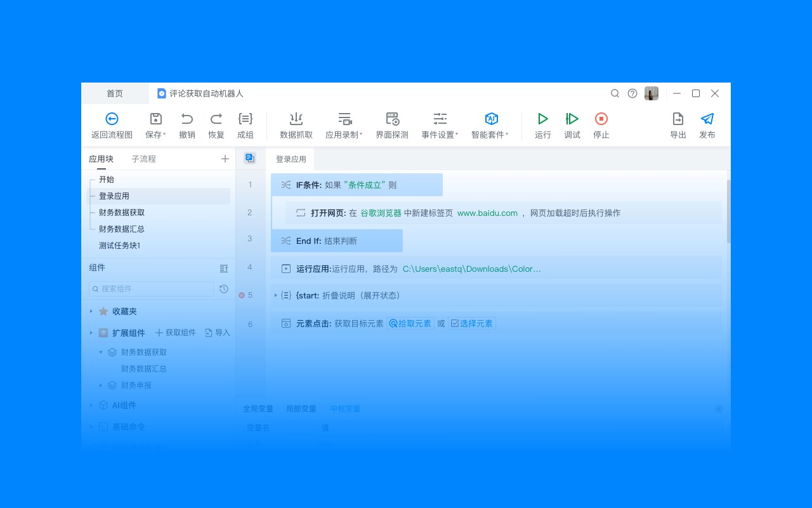Open the 应用录制 dropdown arrow
This screenshot has width=812, height=508.
[x=361, y=135]
